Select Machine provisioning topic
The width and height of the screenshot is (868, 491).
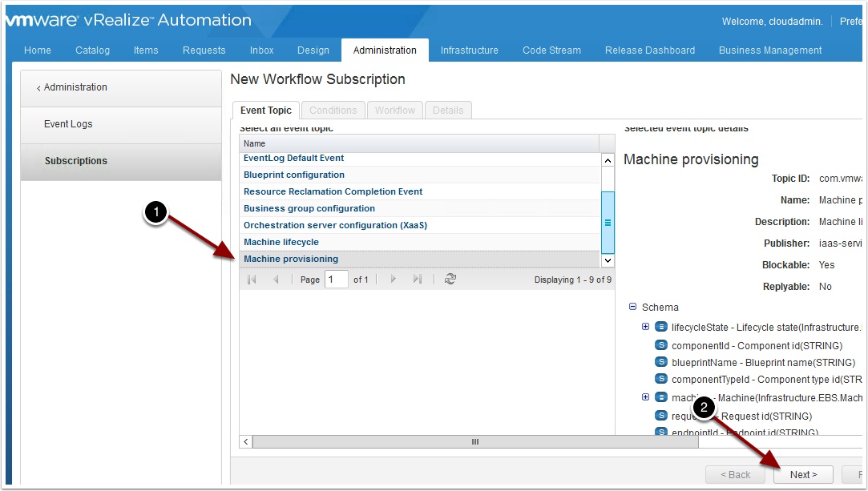420,259
